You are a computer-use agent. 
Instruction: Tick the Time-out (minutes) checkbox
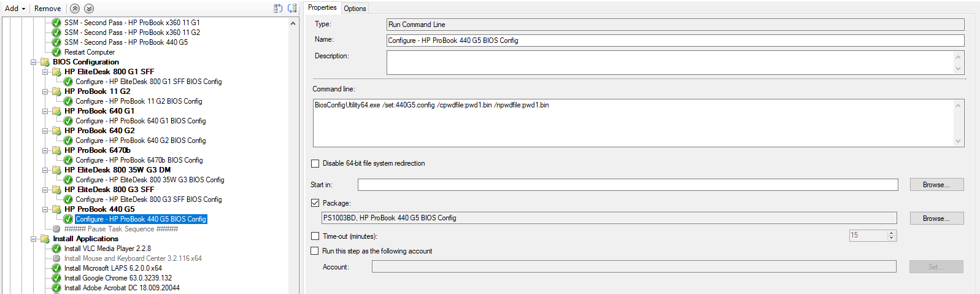315,236
